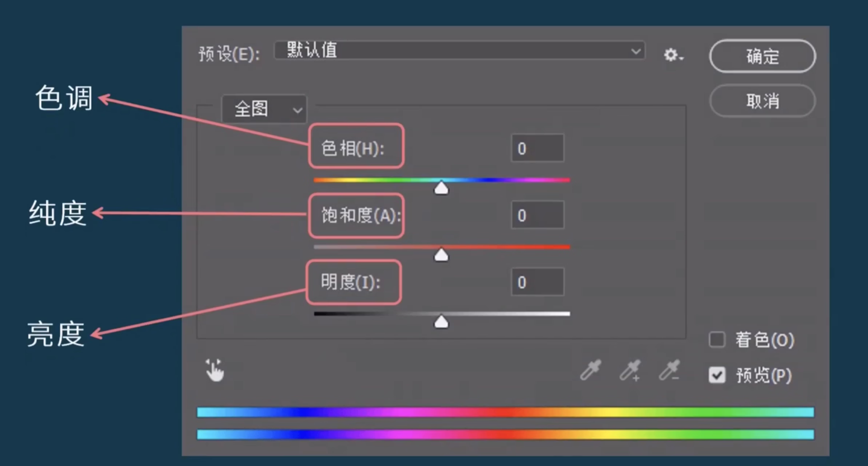This screenshot has height=466, width=868.
Task: Click the lower color spectrum bar
Action: pos(505,434)
